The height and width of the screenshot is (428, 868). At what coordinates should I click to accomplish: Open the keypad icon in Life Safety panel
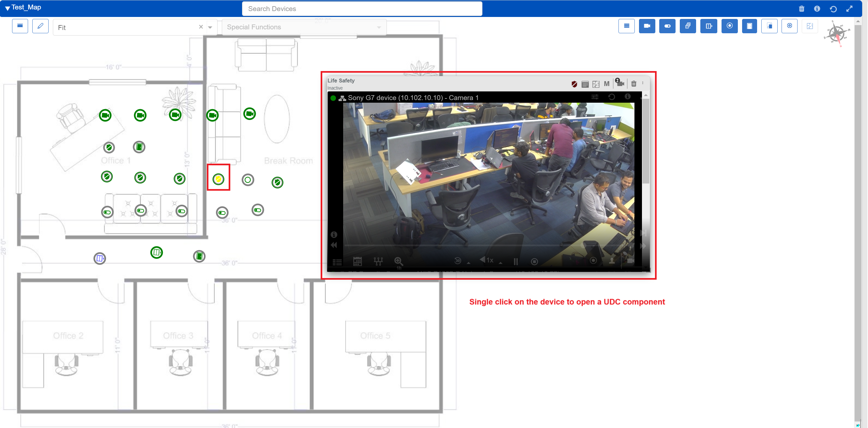[585, 84]
